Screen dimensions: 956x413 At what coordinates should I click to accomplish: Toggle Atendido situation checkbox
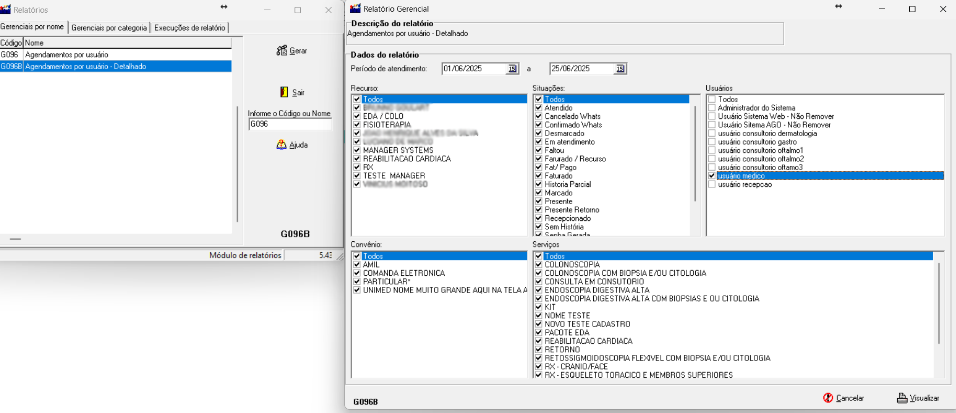point(538,107)
